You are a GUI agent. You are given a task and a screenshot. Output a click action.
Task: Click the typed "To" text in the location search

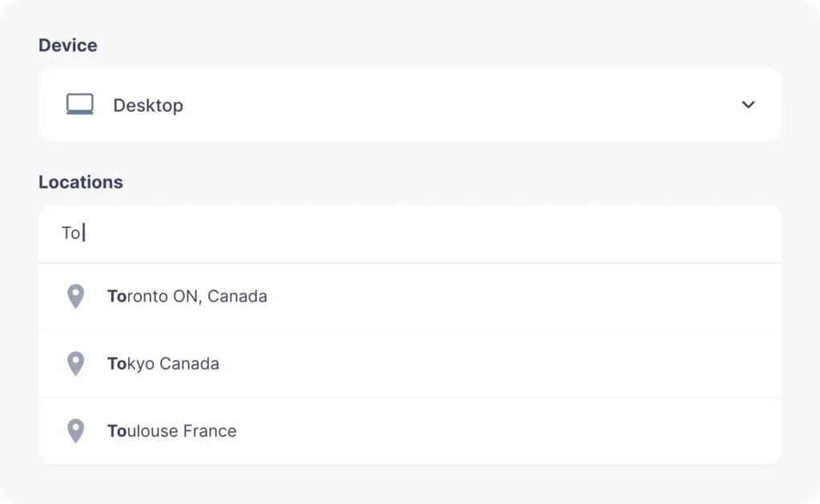point(71,233)
